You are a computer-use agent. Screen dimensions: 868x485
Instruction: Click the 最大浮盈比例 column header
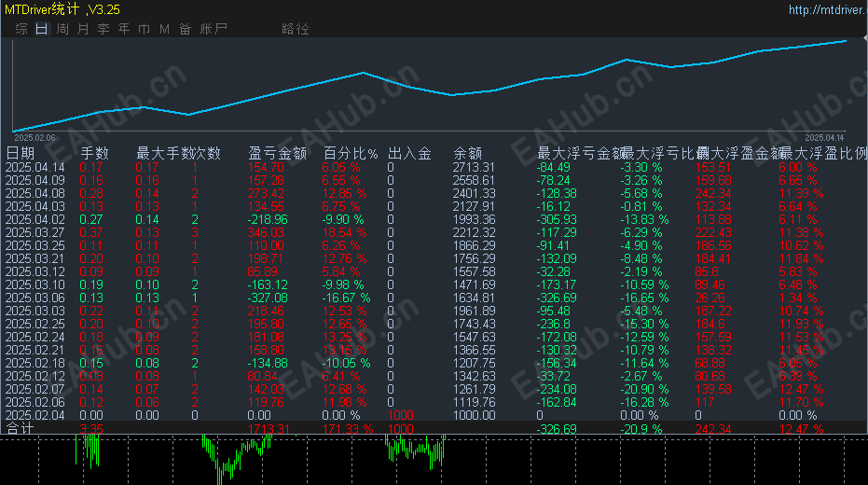point(824,153)
